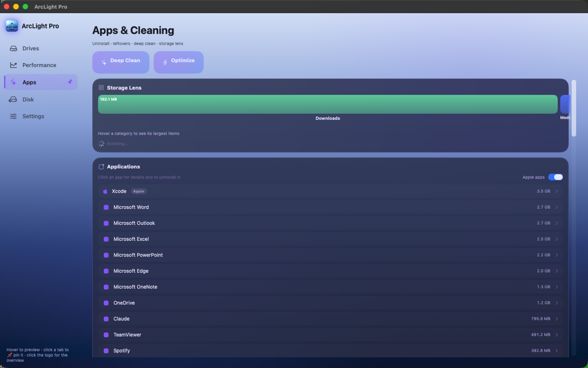The image size is (588, 368).
Task: Click the purple icon beside Claude
Action: click(106, 319)
